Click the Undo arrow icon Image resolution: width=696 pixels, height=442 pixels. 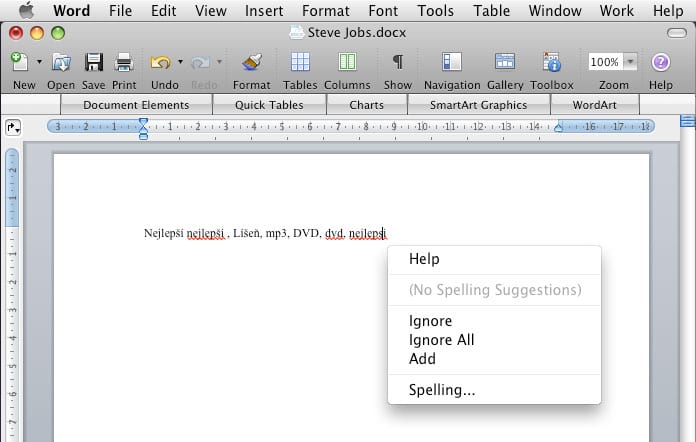(161, 63)
